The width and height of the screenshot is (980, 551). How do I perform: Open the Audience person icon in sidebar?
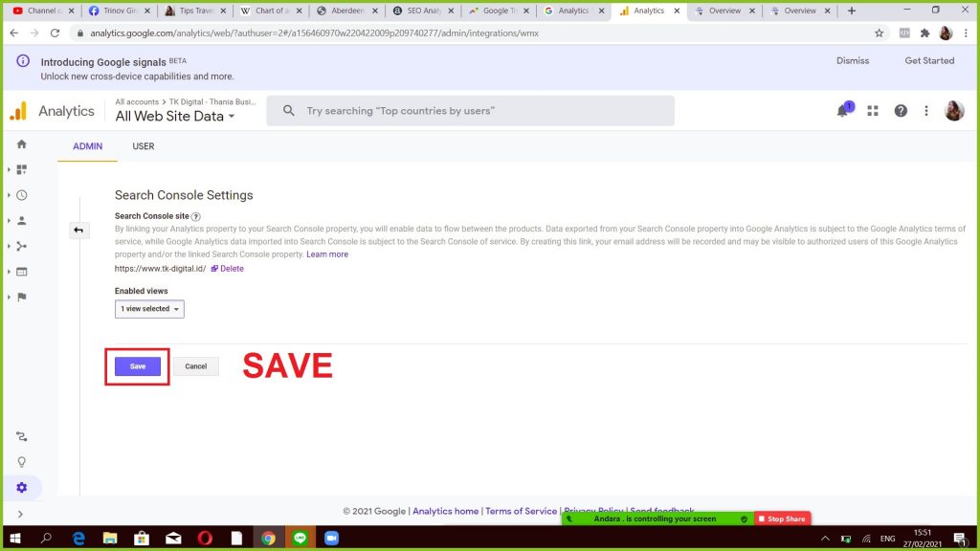point(21,221)
